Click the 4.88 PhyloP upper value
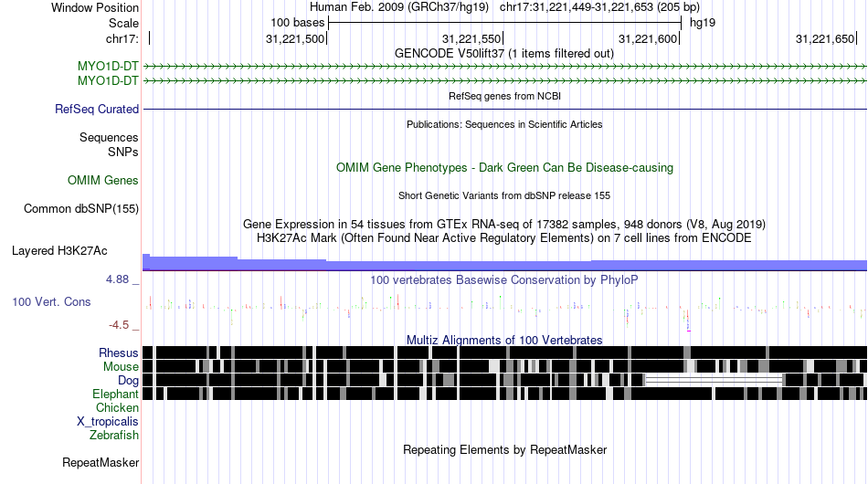Screen dimensions: 868x484 click(117, 279)
